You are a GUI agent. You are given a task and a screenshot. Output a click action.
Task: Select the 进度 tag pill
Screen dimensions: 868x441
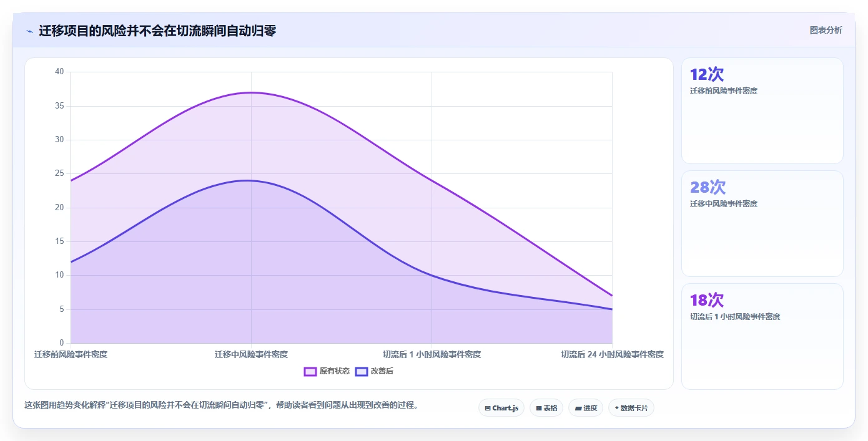click(586, 408)
